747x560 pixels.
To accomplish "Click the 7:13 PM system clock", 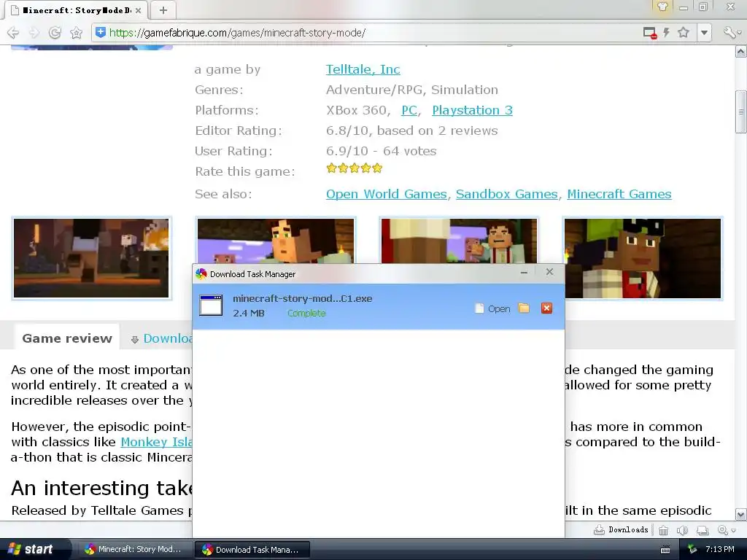I will [x=720, y=549].
